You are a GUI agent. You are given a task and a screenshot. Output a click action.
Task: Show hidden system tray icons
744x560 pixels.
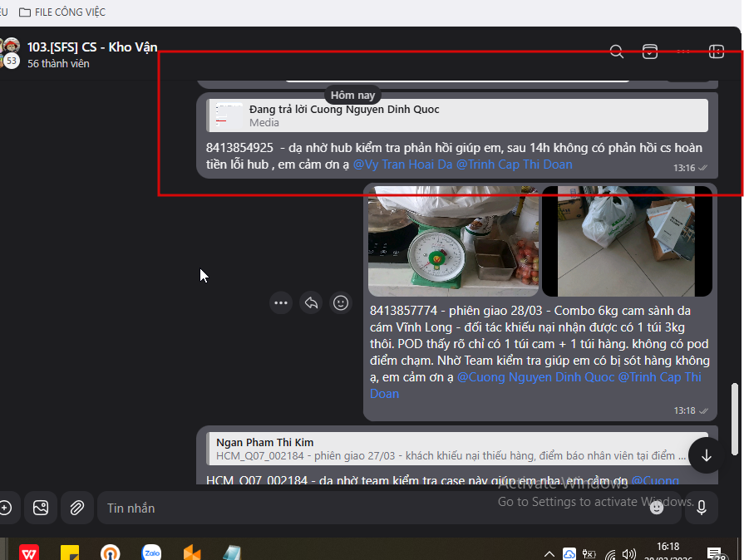point(549,554)
